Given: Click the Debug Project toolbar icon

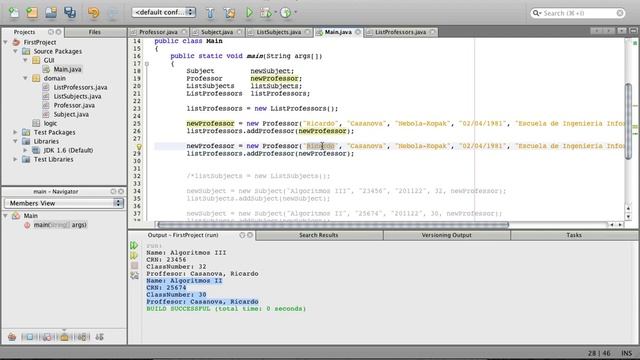Looking at the screenshot, I should point(266,13).
